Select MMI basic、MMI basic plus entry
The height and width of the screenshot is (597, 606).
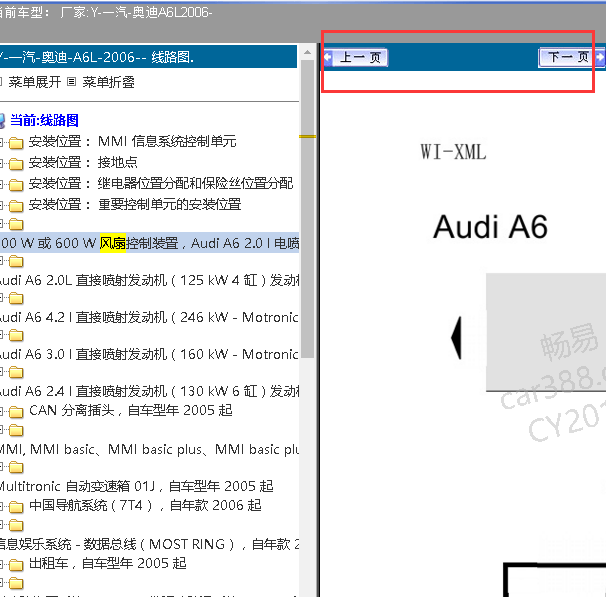click(150, 449)
